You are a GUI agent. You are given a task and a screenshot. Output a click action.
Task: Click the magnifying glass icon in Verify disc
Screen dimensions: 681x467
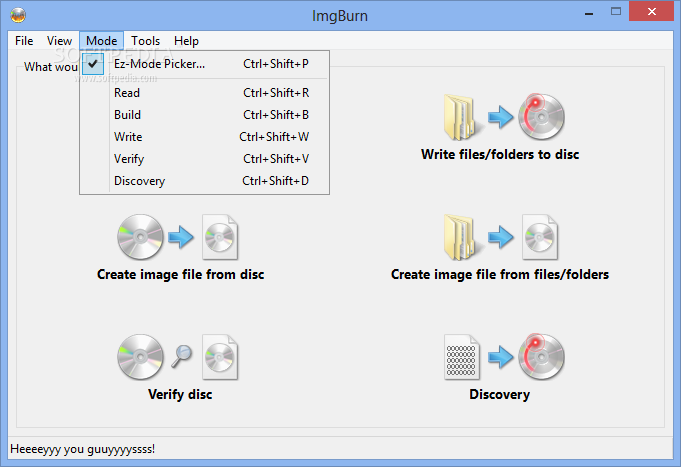click(182, 356)
